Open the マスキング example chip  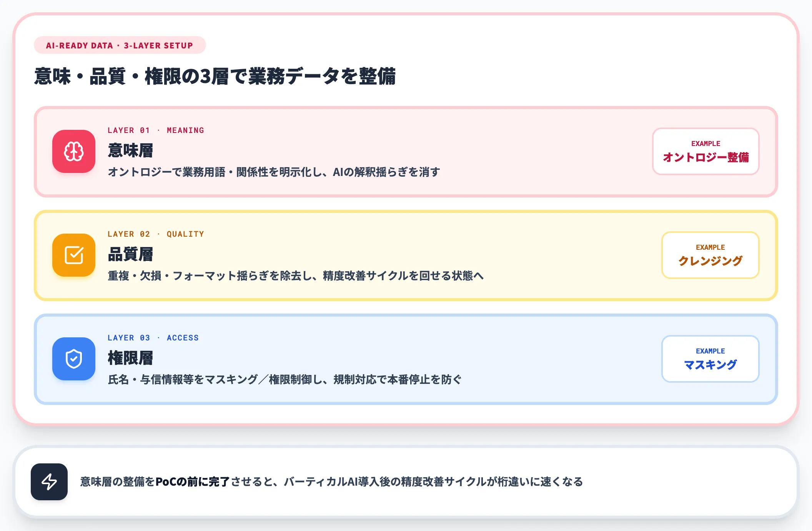[710, 359]
